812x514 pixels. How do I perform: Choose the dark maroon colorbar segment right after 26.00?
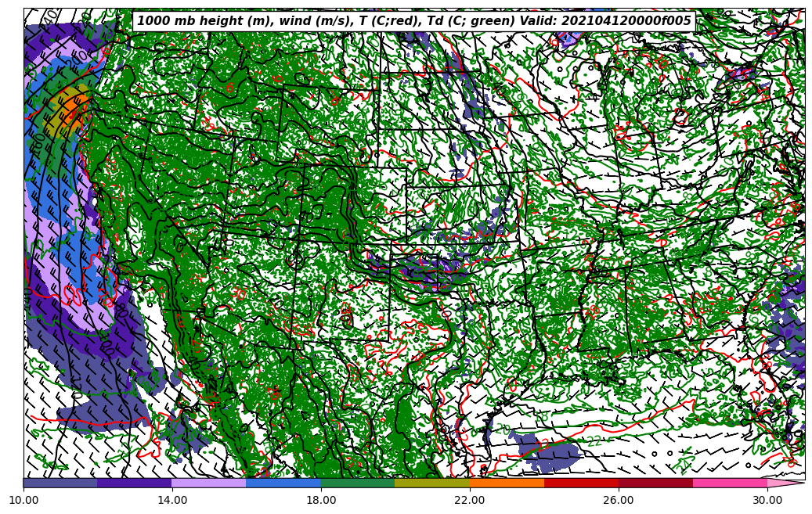pyautogui.click(x=656, y=483)
